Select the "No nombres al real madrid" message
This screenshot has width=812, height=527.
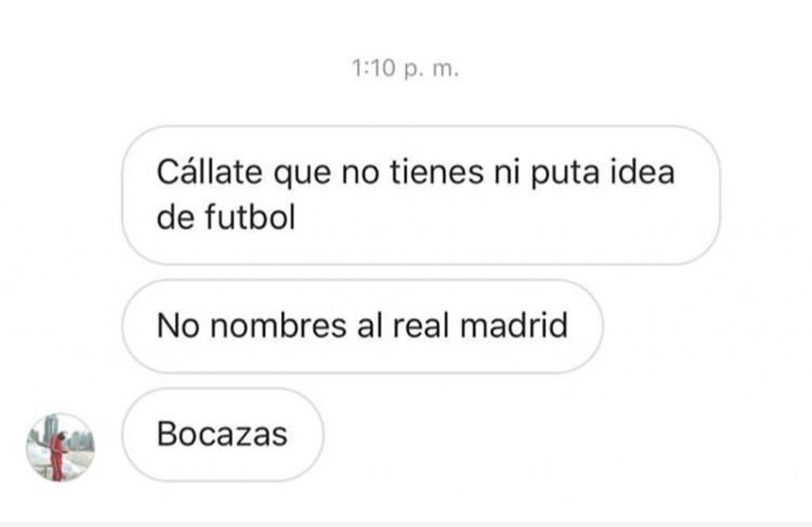coord(362,327)
